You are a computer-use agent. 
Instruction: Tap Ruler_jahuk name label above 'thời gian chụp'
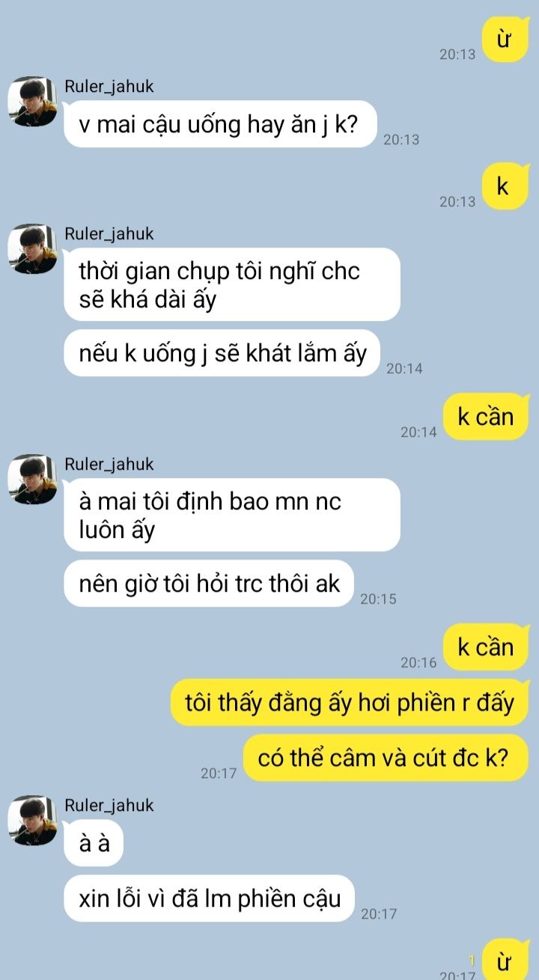coord(109,233)
